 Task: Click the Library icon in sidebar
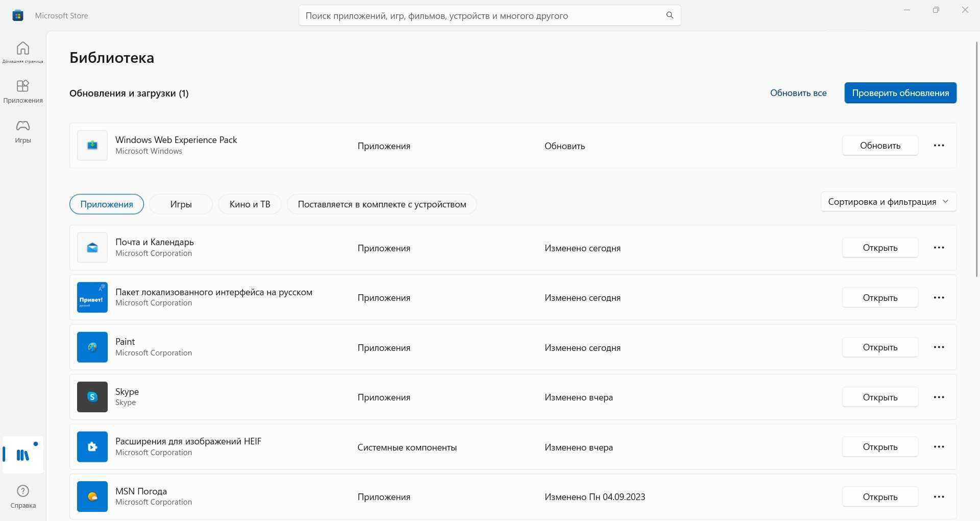click(23, 455)
